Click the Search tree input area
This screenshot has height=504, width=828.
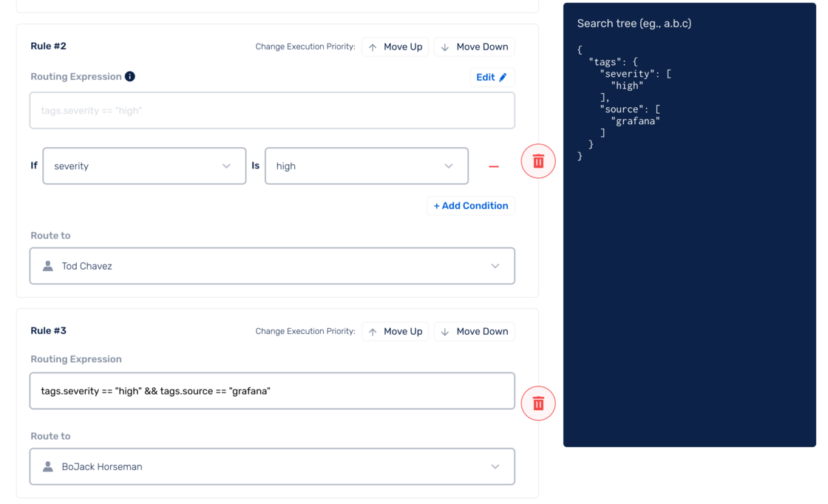[634, 23]
